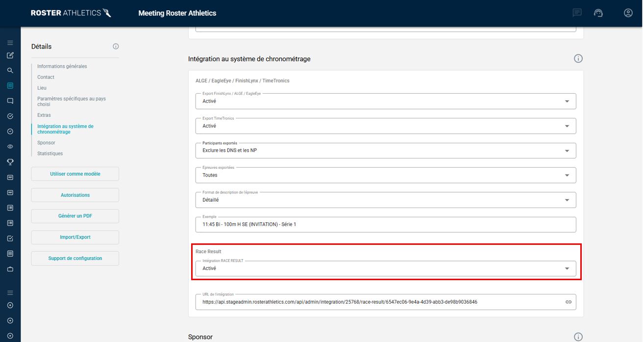Image resolution: width=644 pixels, height=342 pixels.
Task: Expand the Participants exportés dropdown
Action: coord(386,150)
